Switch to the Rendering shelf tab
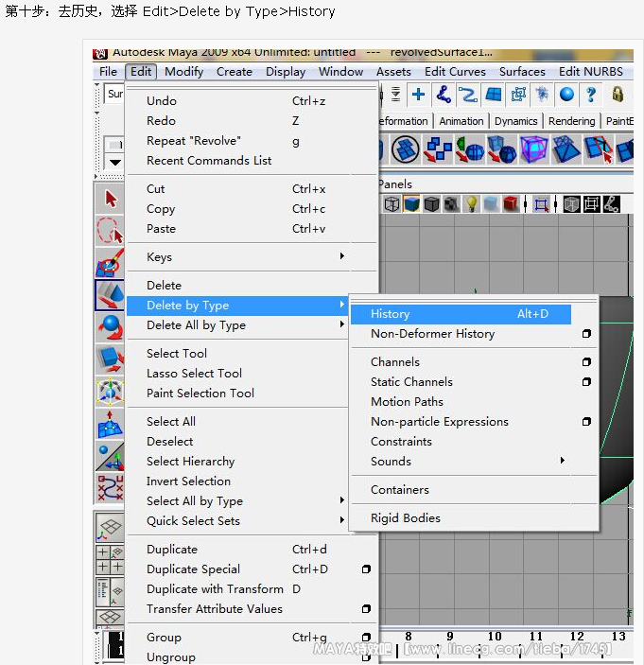Viewport: 644px width, 665px height. tap(571, 121)
